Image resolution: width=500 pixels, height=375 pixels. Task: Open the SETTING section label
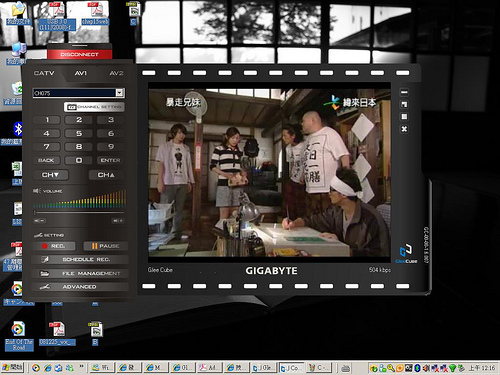[x=49, y=235]
